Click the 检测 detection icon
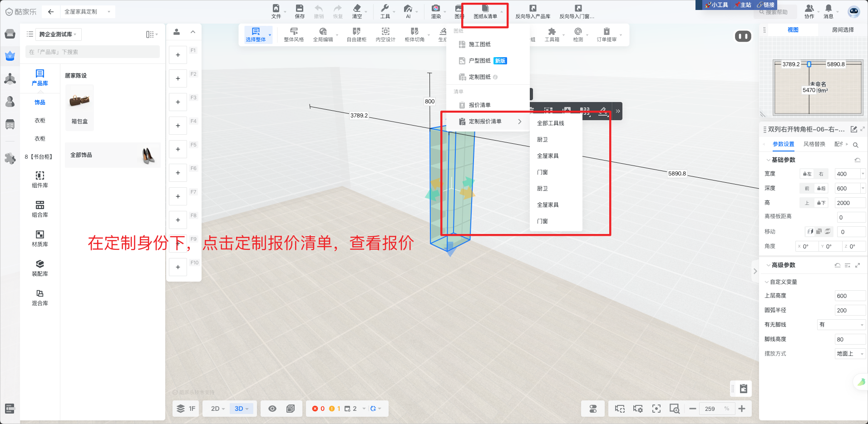Viewport: 868px width, 424px height. (577, 34)
